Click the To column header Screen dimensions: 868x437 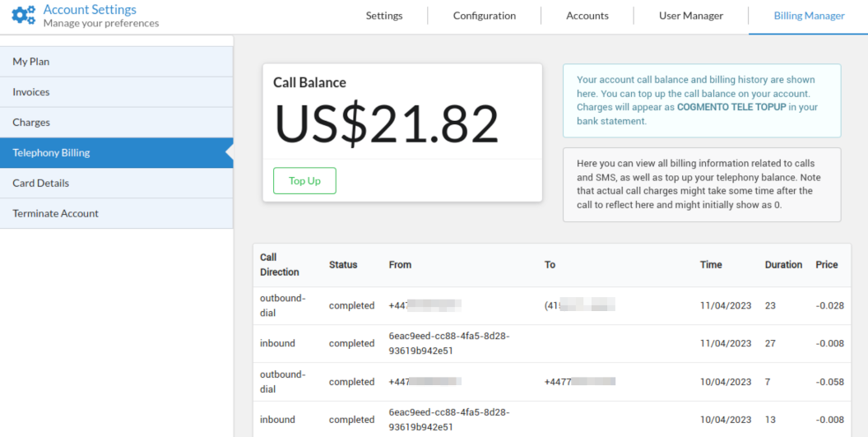550,265
